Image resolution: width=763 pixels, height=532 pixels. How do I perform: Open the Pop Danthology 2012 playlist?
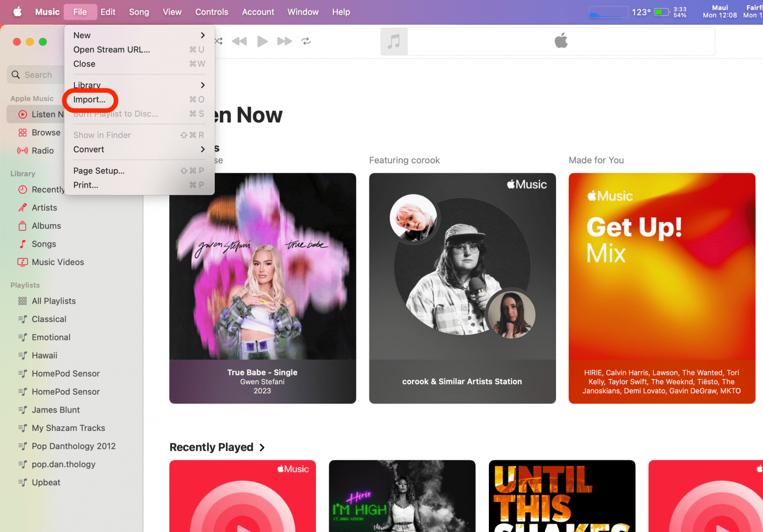(72, 446)
